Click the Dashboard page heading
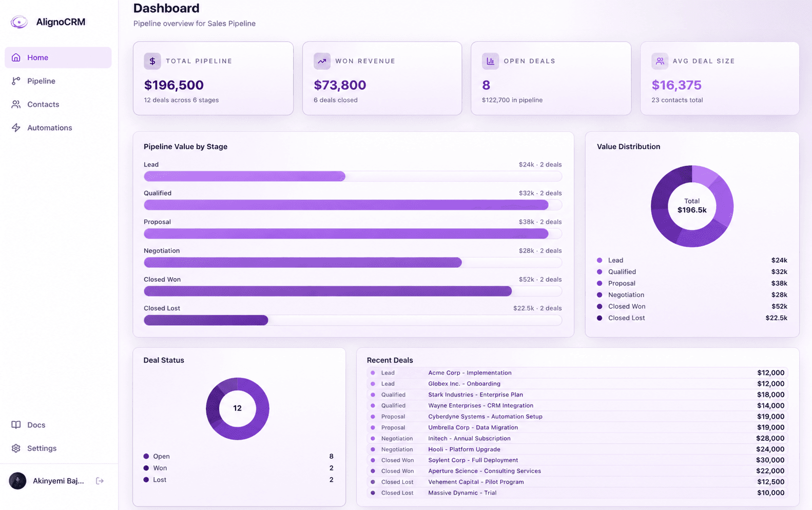The height and width of the screenshot is (510, 812). pyautogui.click(x=166, y=8)
